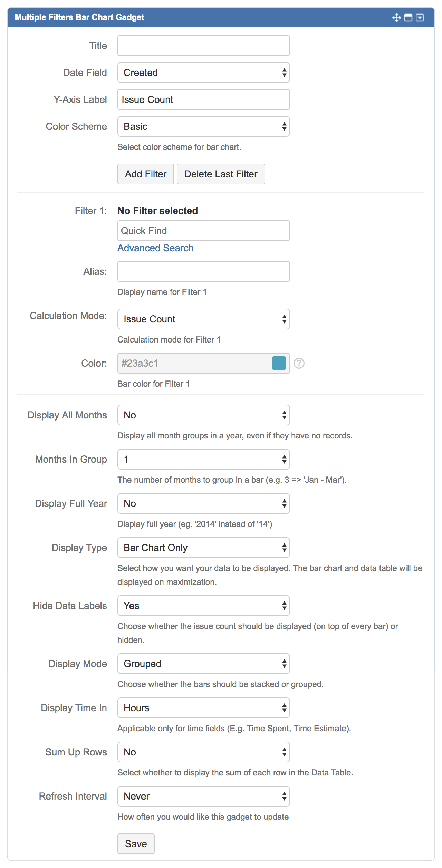Change the Display All Months selector
Viewport: 442px width, 868px height.
[x=203, y=415]
